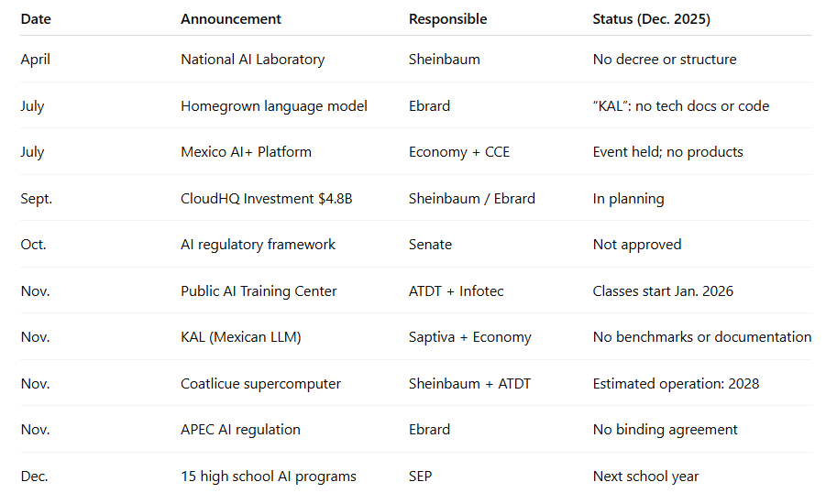Click 15 high school AI programs
Screen dimensions: 826x504
268,477
